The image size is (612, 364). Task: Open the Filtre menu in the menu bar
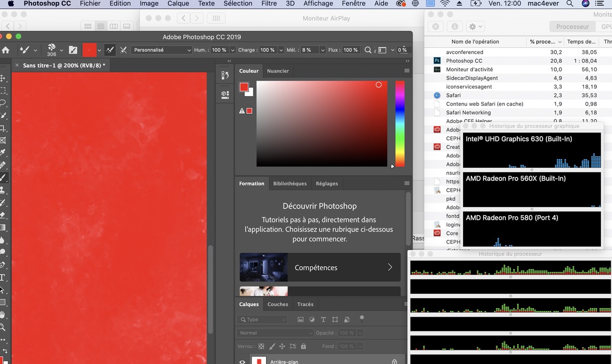[x=269, y=4]
